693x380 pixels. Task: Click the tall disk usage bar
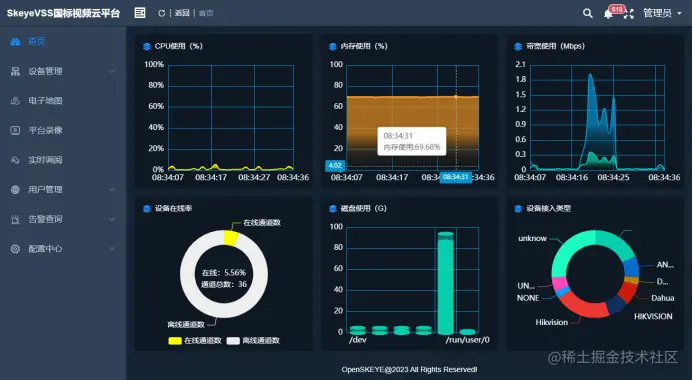coord(446,283)
